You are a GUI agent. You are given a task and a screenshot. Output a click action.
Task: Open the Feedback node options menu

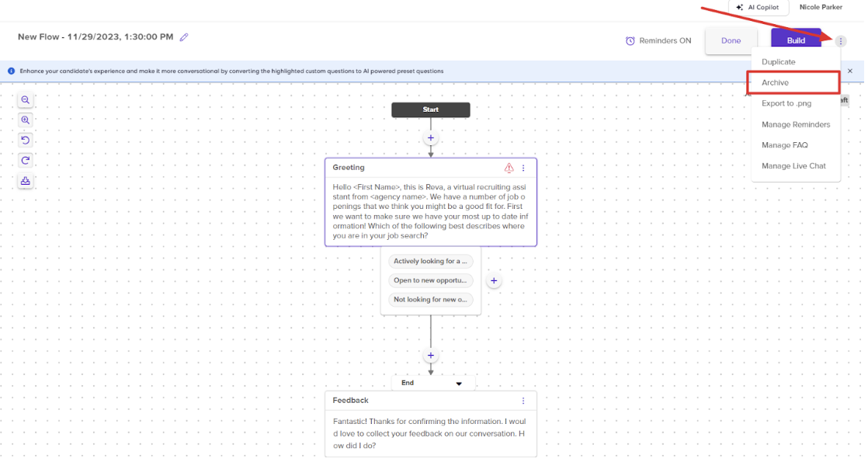pyautogui.click(x=523, y=401)
